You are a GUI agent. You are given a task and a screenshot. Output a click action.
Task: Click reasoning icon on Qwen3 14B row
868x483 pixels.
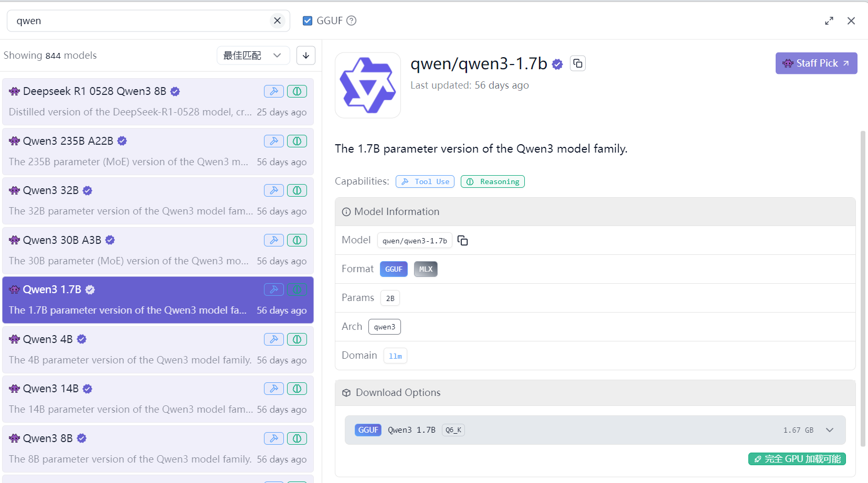point(297,389)
